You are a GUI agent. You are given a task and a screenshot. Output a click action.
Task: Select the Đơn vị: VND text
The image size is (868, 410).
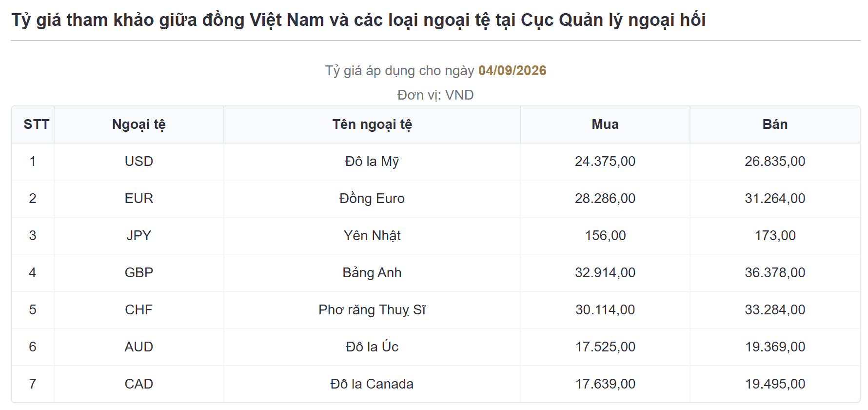435,95
